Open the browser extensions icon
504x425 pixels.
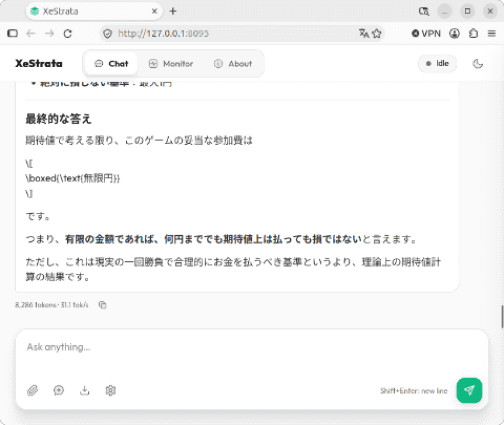click(473, 34)
